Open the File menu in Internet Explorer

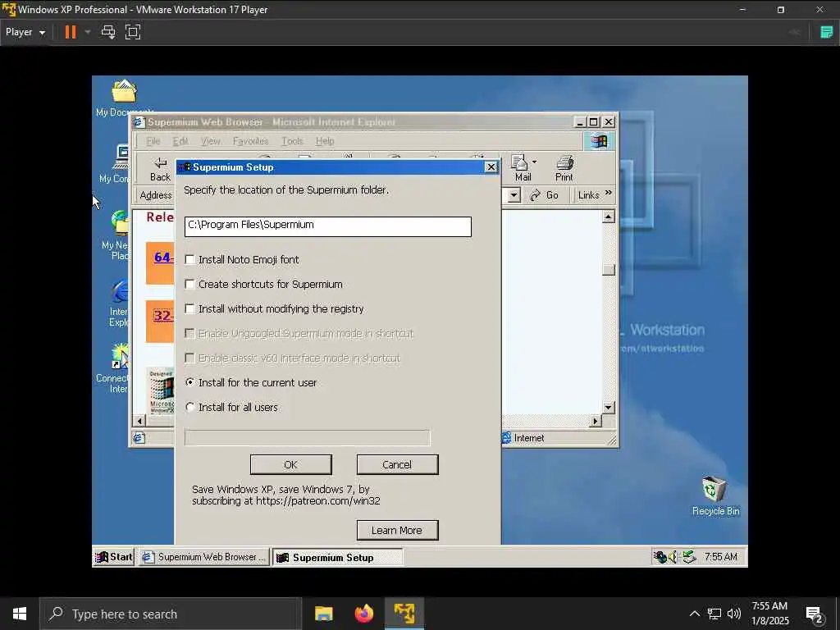point(153,141)
